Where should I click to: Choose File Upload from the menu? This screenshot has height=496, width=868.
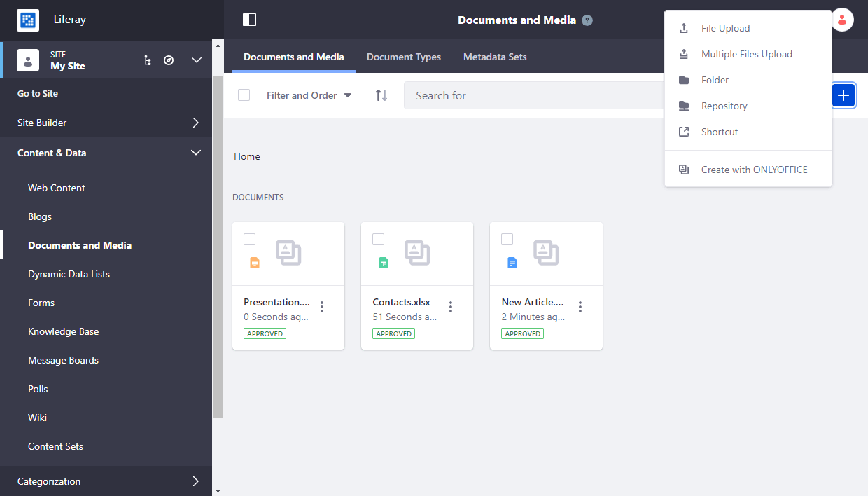pos(725,28)
